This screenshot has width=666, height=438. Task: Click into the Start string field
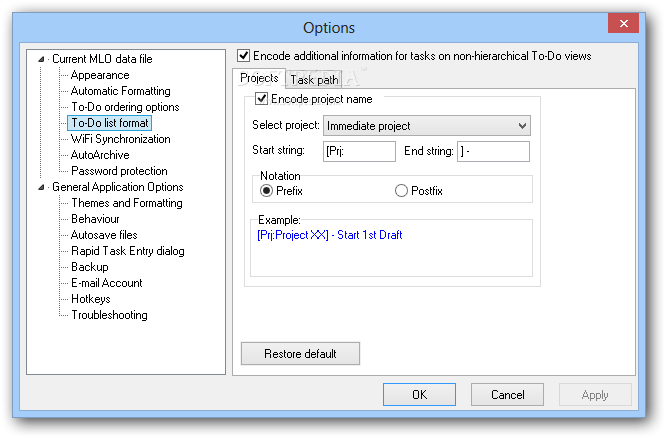tap(360, 151)
